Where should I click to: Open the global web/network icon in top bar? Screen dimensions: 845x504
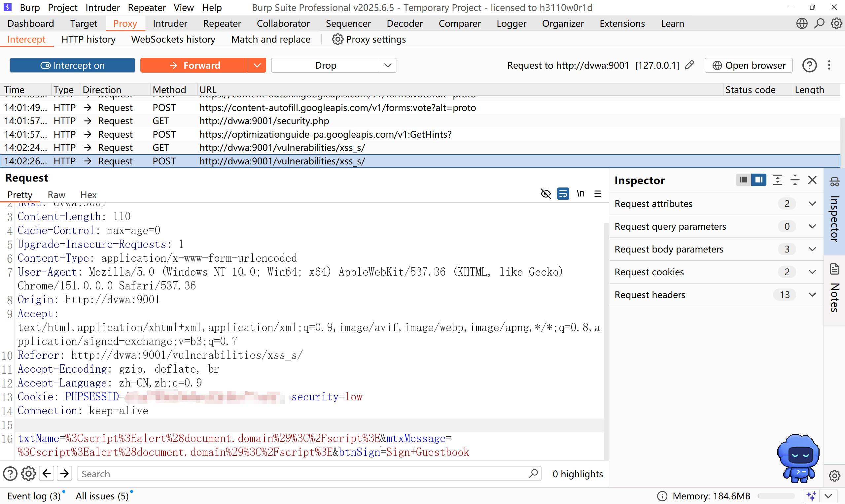(802, 23)
